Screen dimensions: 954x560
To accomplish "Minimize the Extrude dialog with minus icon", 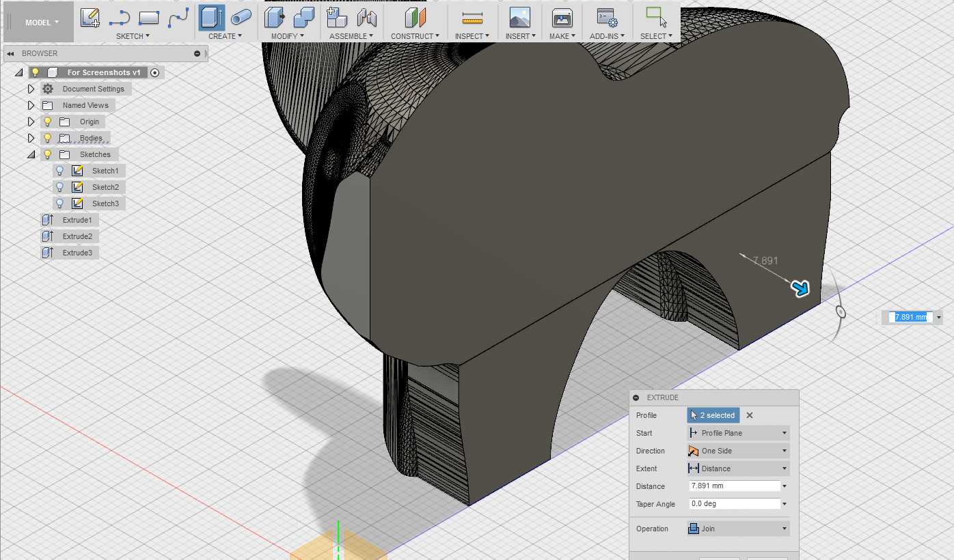I will tap(636, 397).
